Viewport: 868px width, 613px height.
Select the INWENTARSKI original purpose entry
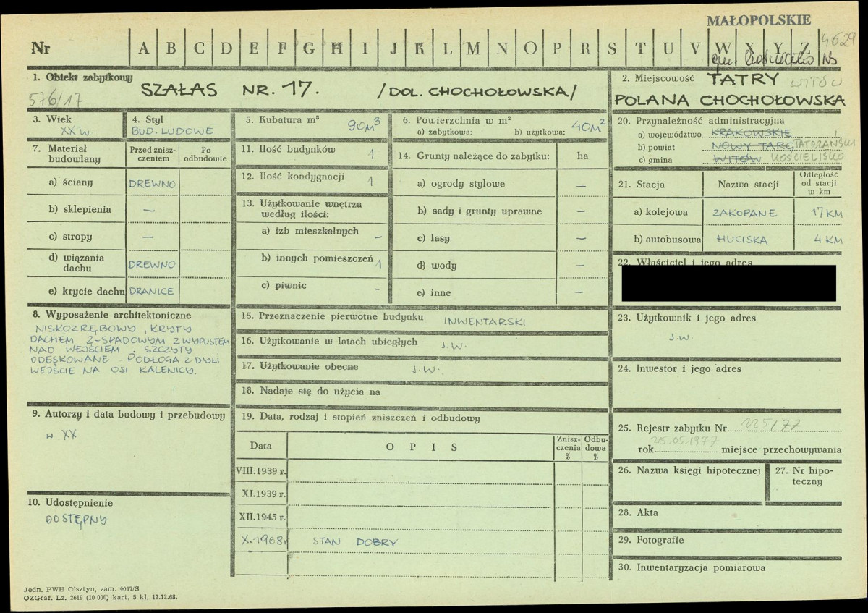[484, 321]
